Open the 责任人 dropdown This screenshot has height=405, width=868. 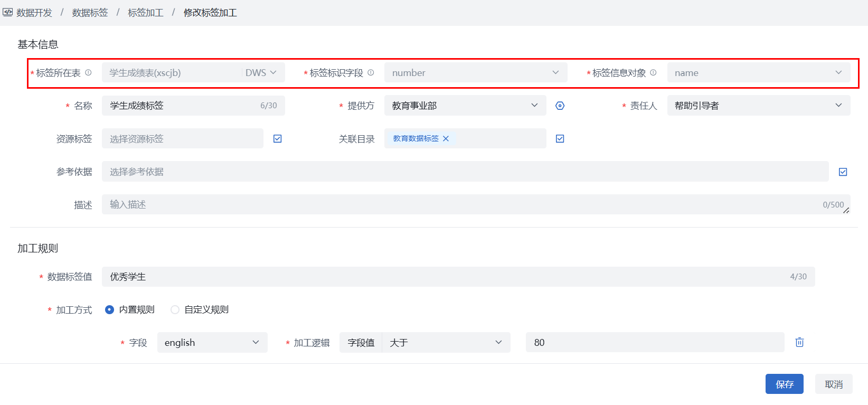(758, 106)
